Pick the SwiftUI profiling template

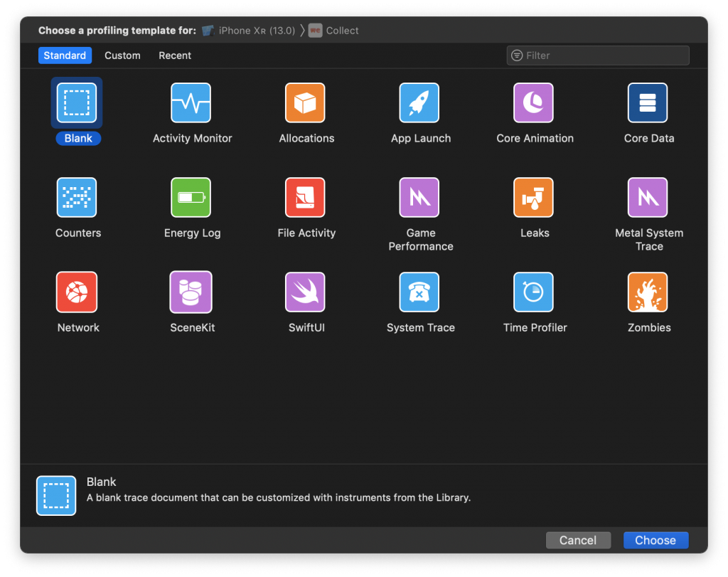(x=306, y=292)
